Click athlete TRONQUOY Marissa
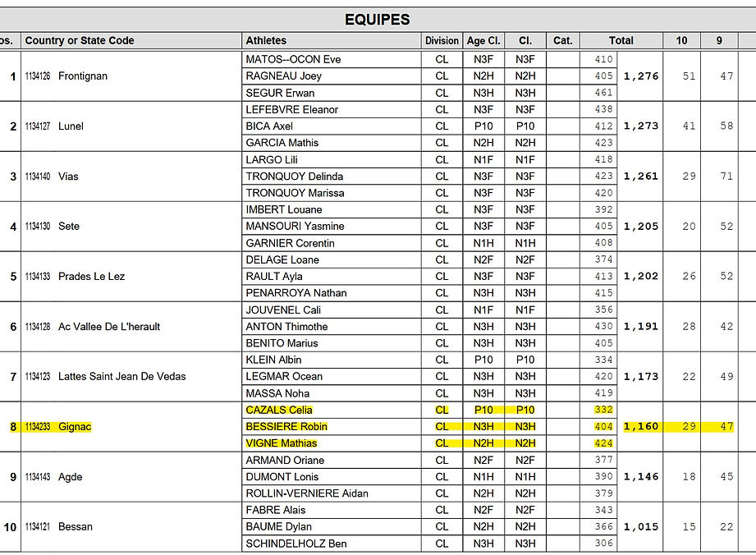Image resolution: width=756 pixels, height=555 pixels. coord(295,193)
